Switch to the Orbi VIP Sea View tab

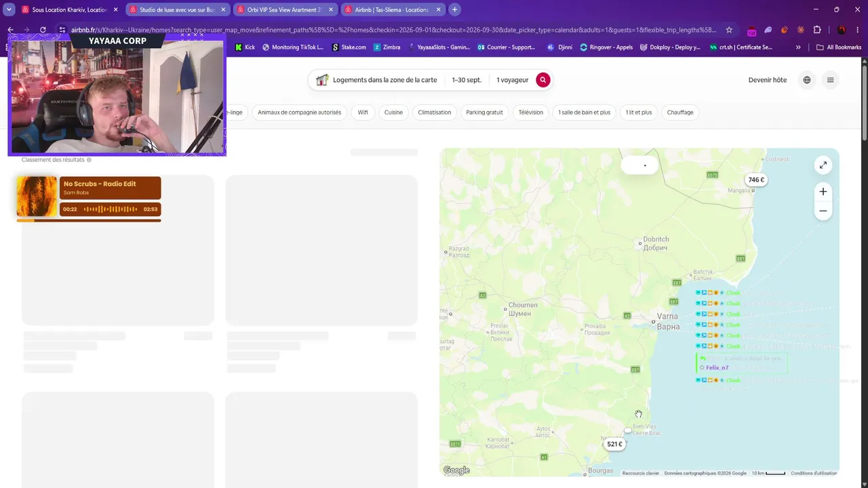point(283,9)
